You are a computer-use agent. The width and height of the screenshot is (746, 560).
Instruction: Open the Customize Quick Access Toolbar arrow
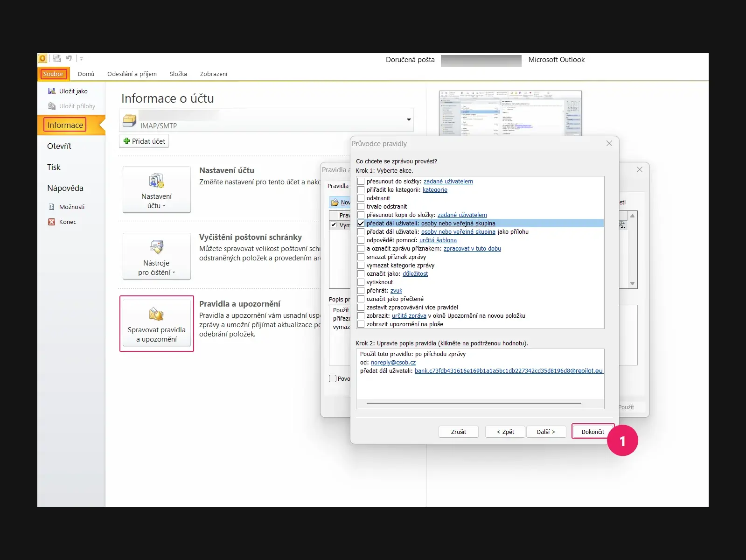click(x=81, y=59)
